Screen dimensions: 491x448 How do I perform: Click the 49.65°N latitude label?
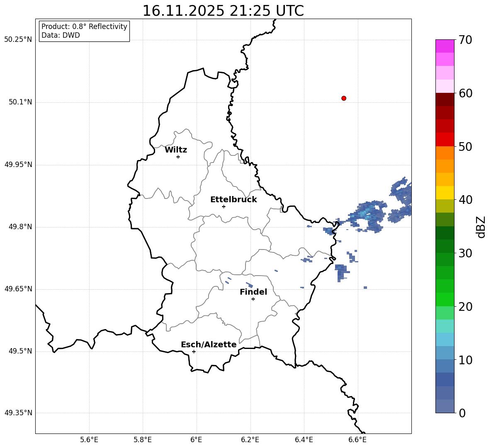point(19,289)
